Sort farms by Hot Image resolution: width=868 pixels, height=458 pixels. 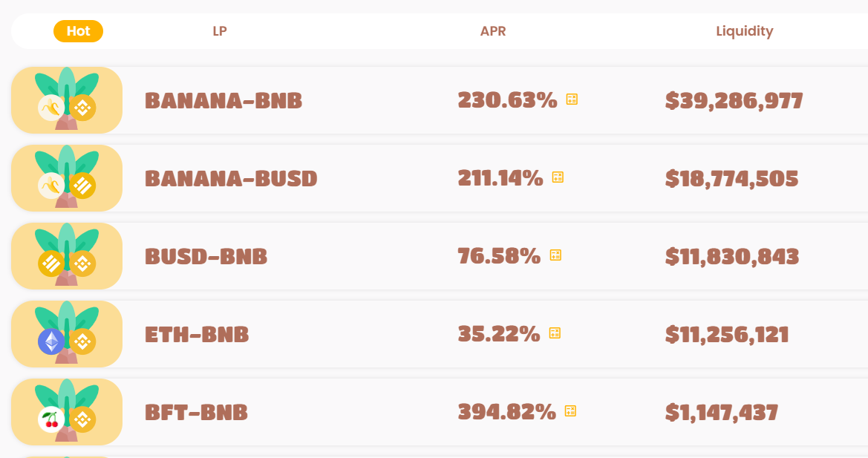78,31
